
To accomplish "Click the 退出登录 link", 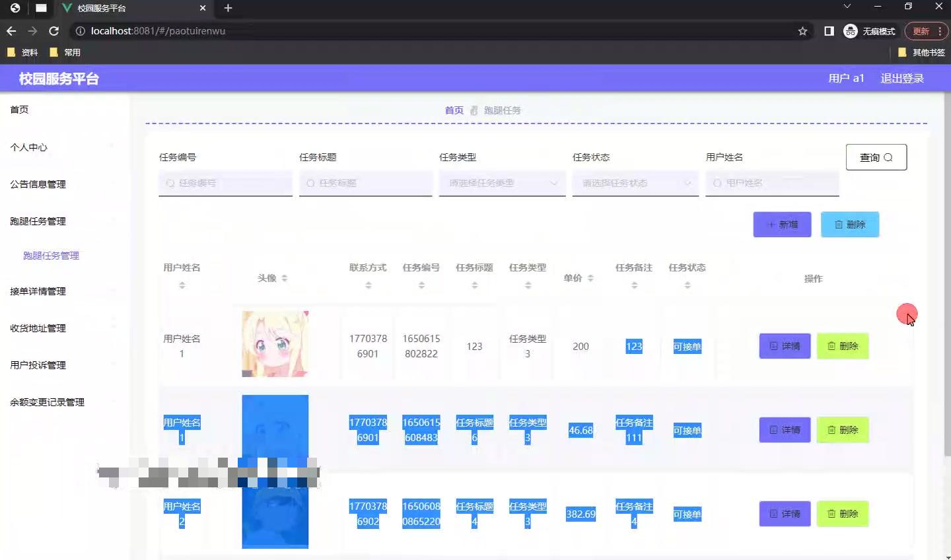I will click(x=901, y=77).
